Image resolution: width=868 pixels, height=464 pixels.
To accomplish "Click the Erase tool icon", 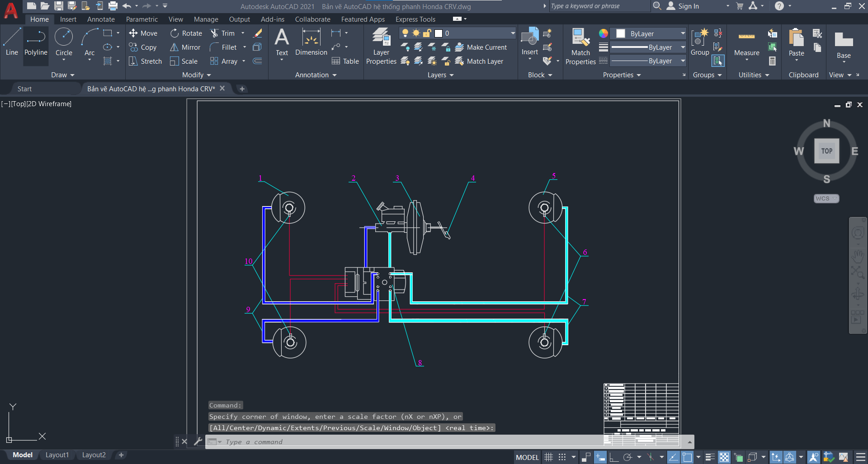I will pos(258,33).
